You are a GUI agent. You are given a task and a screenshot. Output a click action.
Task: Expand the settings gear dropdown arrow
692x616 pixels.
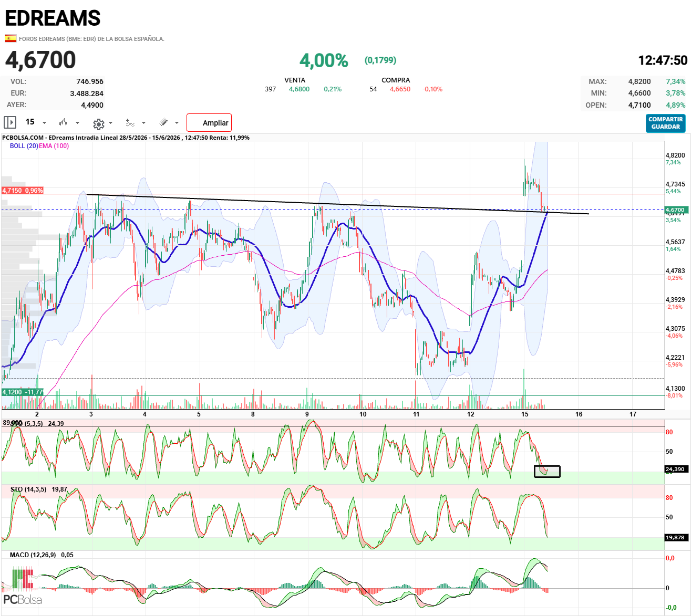110,123
